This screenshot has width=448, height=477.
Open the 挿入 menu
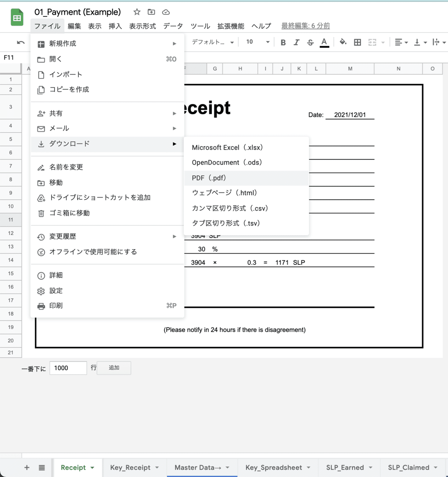115,26
